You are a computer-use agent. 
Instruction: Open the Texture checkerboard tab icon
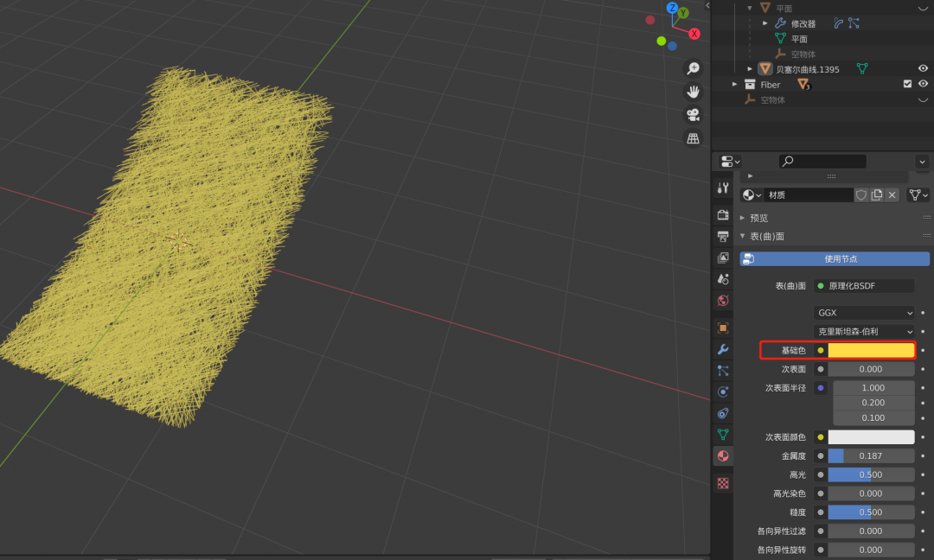coord(723,483)
